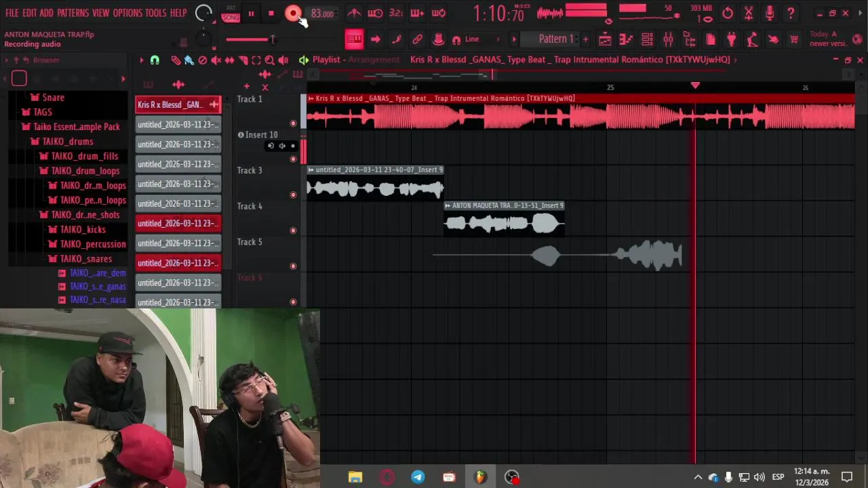
Task: Stop playback with the stop button
Action: (x=271, y=14)
